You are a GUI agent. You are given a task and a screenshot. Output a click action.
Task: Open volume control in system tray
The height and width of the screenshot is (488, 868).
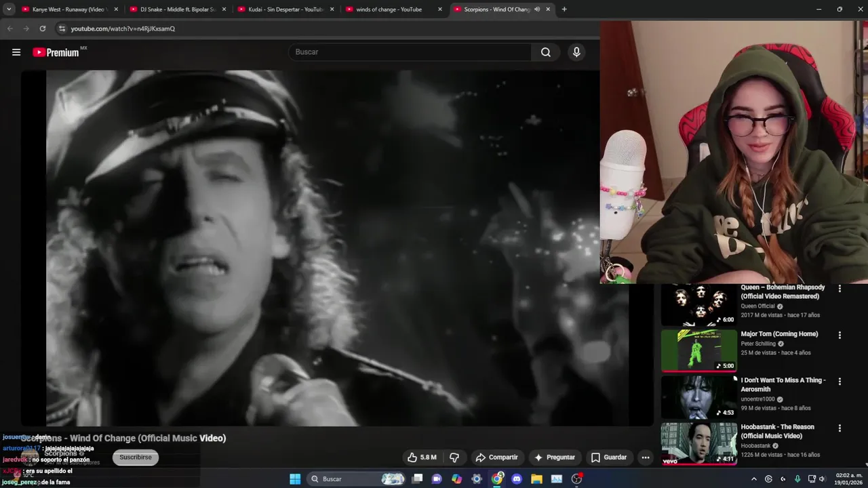(822, 479)
